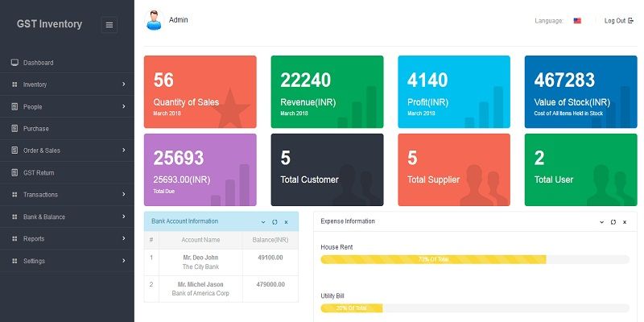Viewport: 644px width, 322px height.
Task: Open the Revenue(INR) card
Action: 327,92
